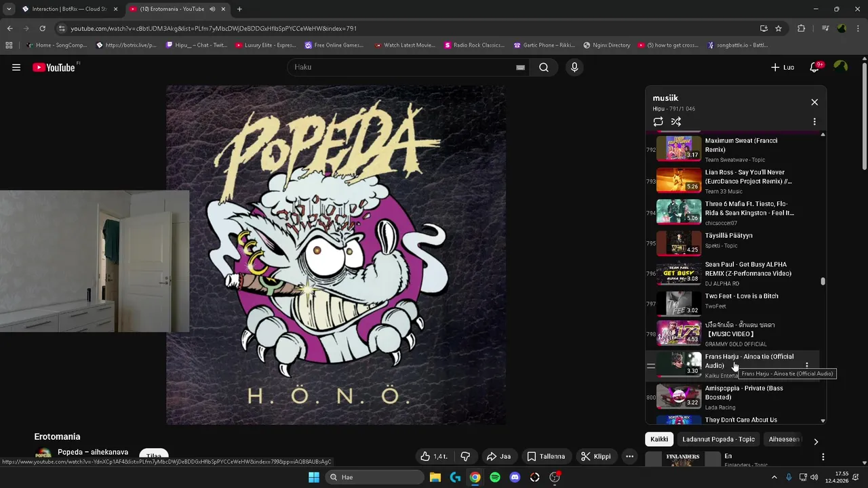
Task: Open a new Chrome tab
Action: (x=239, y=9)
